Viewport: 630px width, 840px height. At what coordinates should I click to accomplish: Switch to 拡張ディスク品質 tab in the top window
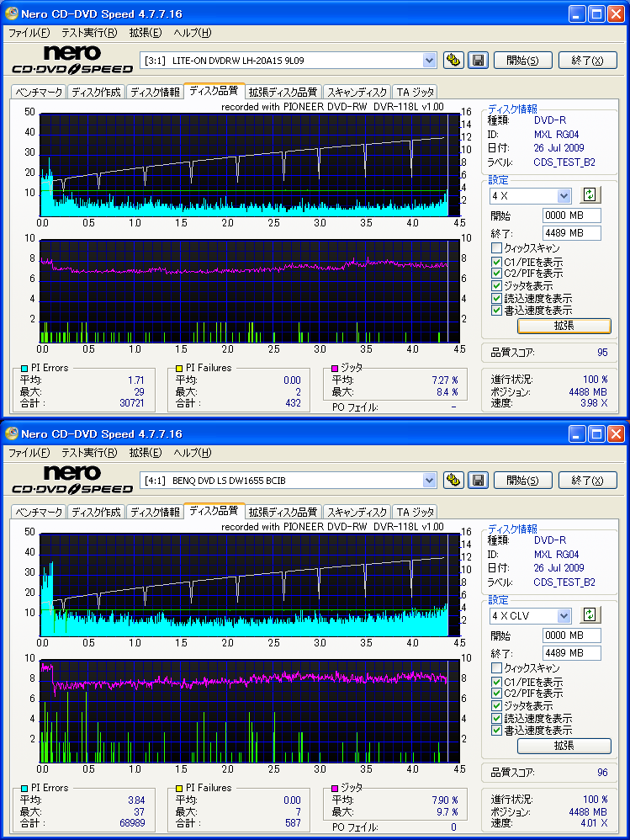(283, 92)
